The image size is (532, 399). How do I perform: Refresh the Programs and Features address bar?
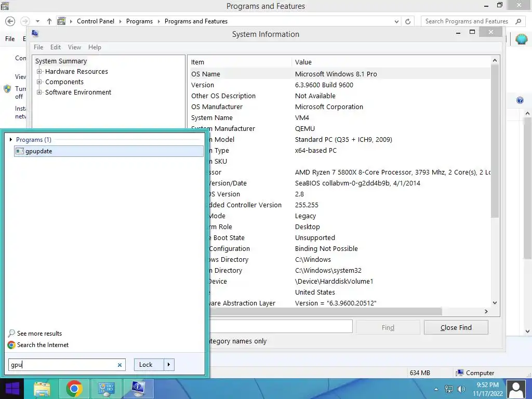pos(408,21)
